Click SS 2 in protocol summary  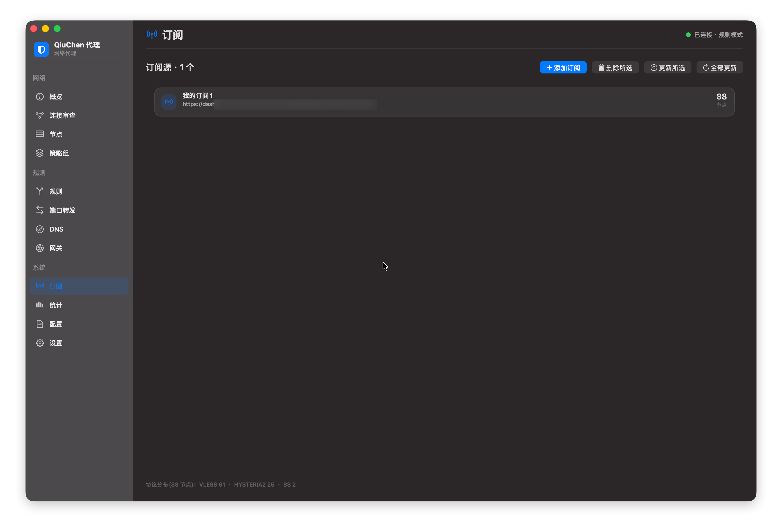[289, 485]
